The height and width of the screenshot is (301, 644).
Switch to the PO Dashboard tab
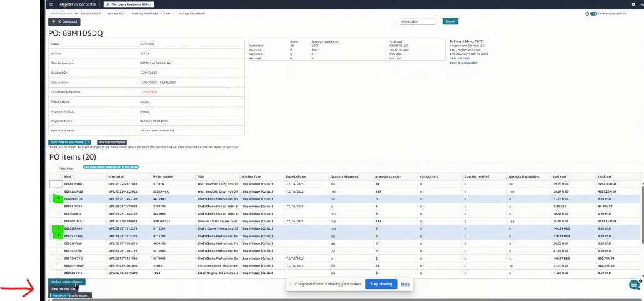coord(91,14)
